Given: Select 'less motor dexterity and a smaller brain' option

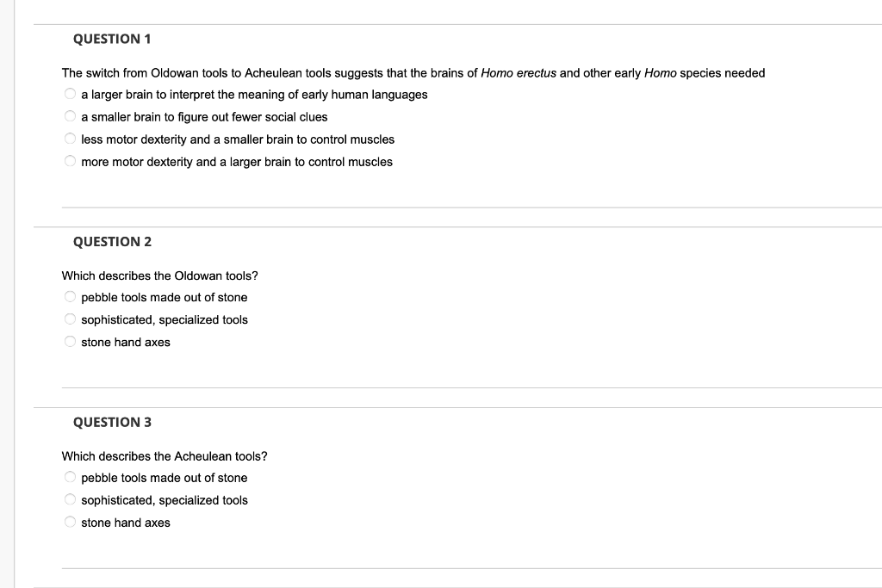Looking at the screenshot, I should tap(70, 139).
